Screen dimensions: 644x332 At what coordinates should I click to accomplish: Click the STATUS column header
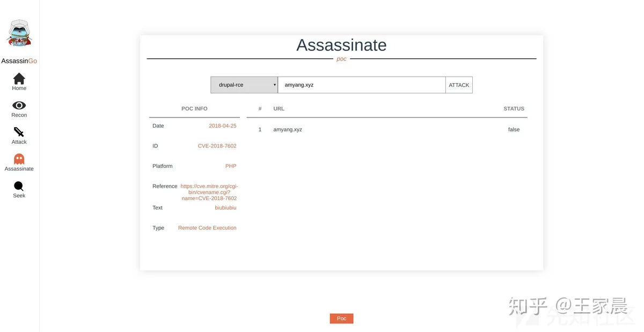coord(514,108)
